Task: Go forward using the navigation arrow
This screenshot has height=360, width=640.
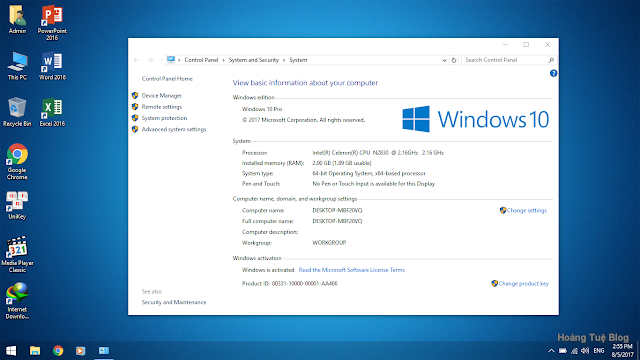Action: click(x=150, y=60)
